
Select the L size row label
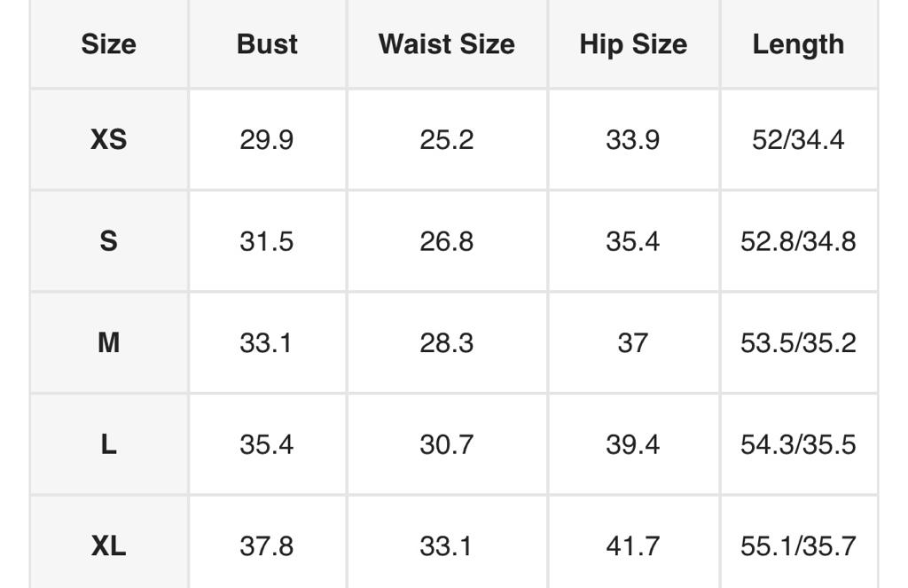(x=108, y=443)
